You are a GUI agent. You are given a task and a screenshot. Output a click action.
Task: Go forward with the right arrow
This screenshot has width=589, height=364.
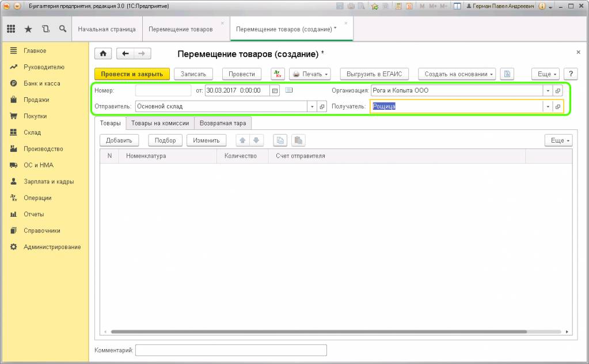[x=142, y=53]
